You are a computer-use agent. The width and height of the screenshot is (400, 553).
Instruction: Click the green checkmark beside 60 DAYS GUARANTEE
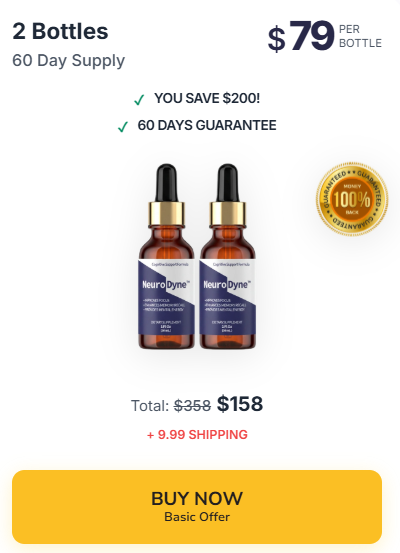coord(123,127)
